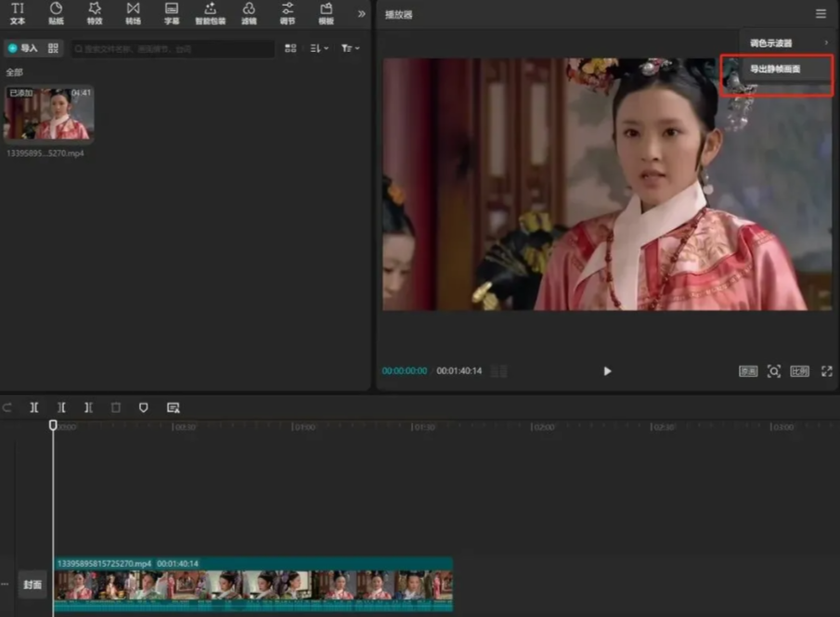
Task: Open the 模板 (Templates) tab
Action: (x=326, y=14)
